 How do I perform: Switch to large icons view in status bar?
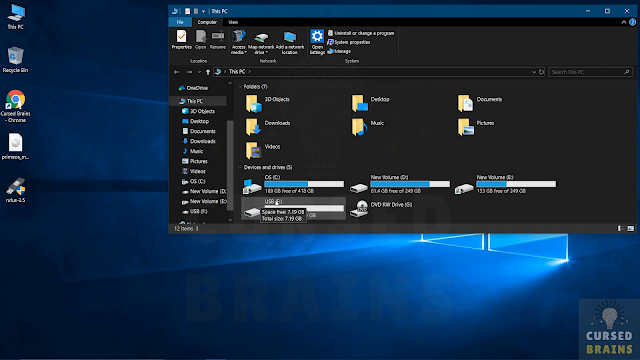click(x=631, y=229)
